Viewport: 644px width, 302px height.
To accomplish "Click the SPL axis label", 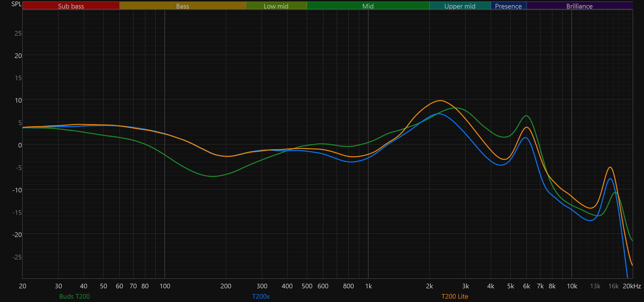I will pyautogui.click(x=16, y=4).
